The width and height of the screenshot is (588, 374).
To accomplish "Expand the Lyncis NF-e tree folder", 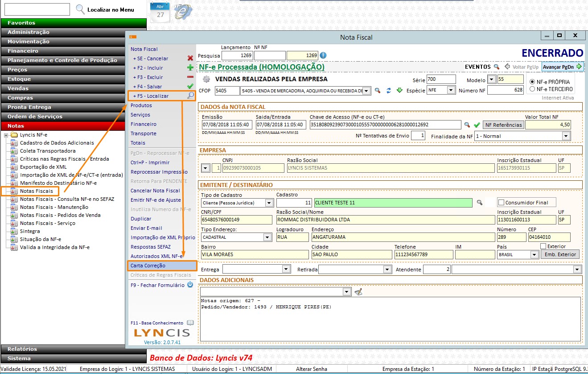I will (6, 135).
